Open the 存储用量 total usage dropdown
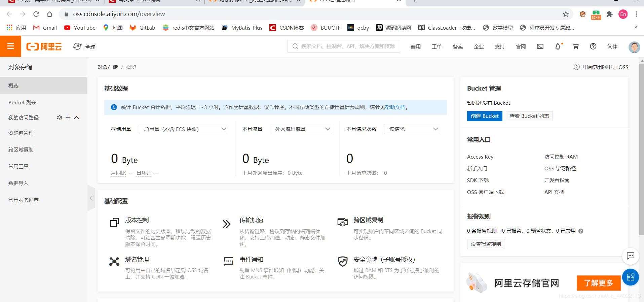The image size is (644, 302). (x=183, y=129)
